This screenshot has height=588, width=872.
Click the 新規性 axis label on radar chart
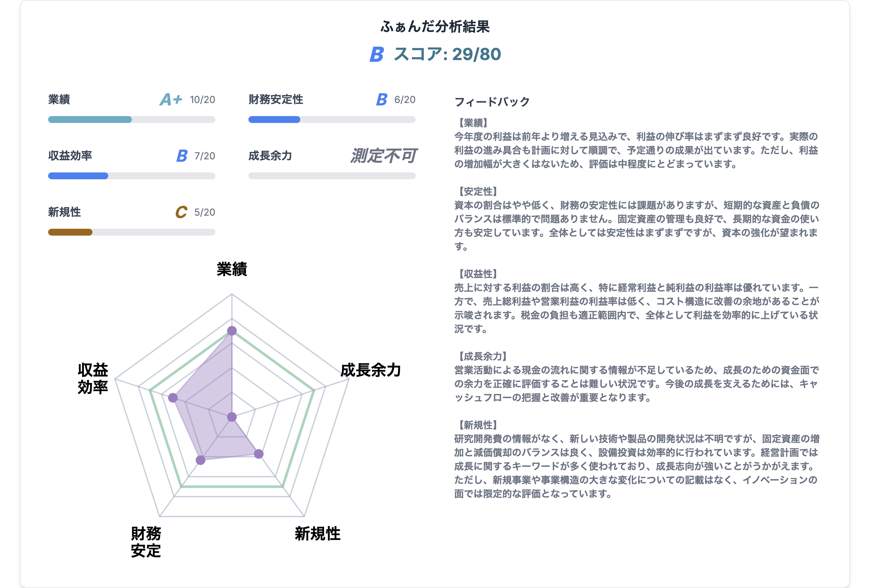[x=317, y=534]
